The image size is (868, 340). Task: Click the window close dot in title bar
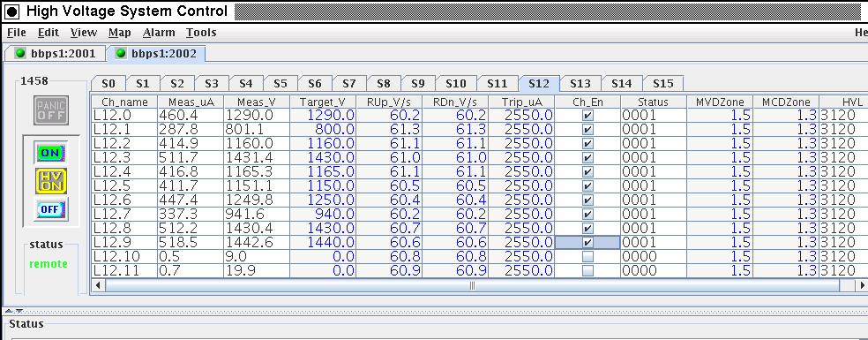pos(12,11)
